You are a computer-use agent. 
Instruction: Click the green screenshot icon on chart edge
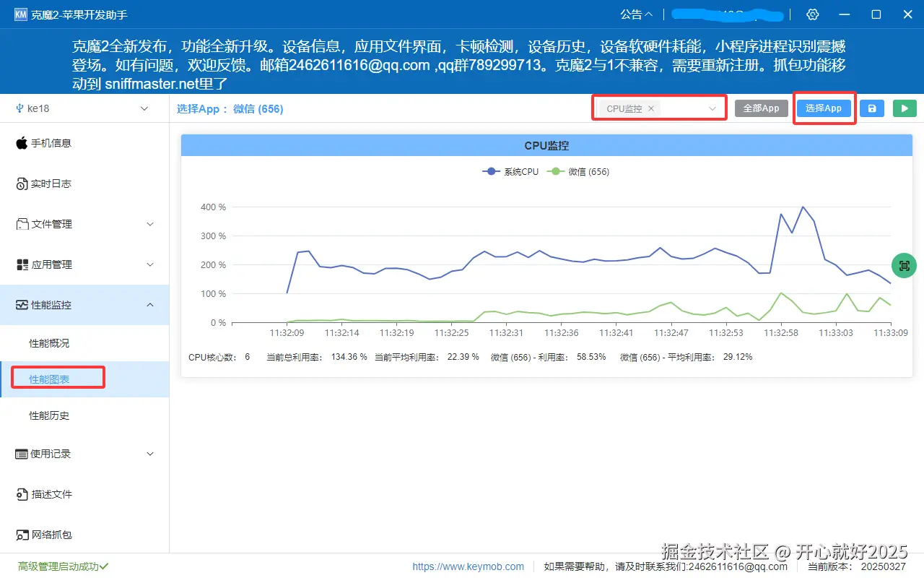pyautogui.click(x=904, y=265)
